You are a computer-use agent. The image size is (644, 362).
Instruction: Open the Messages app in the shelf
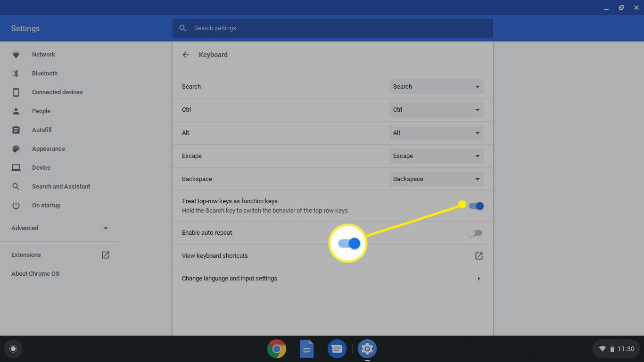[x=337, y=349]
